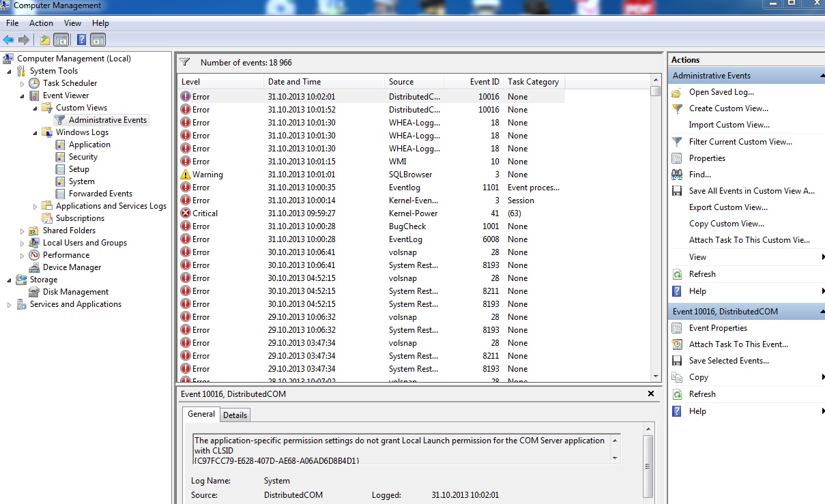Click the Forward arrow toolbar icon

click(x=24, y=40)
